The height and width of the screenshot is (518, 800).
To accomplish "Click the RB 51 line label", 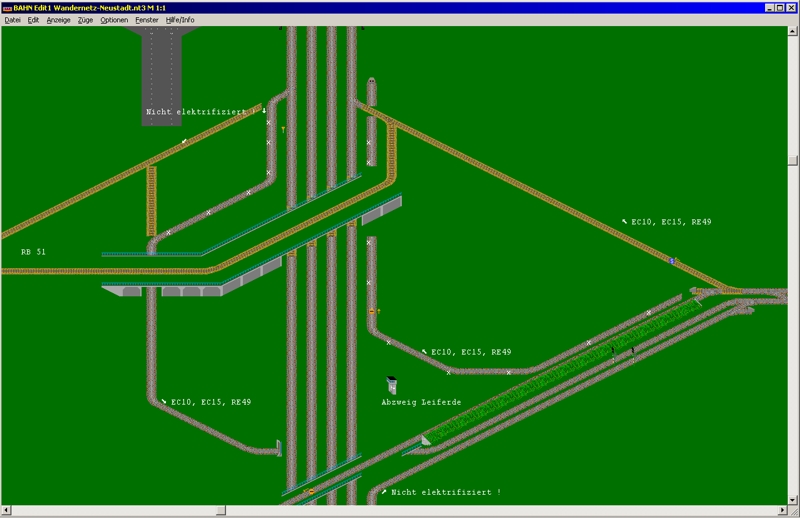I will [x=33, y=252].
